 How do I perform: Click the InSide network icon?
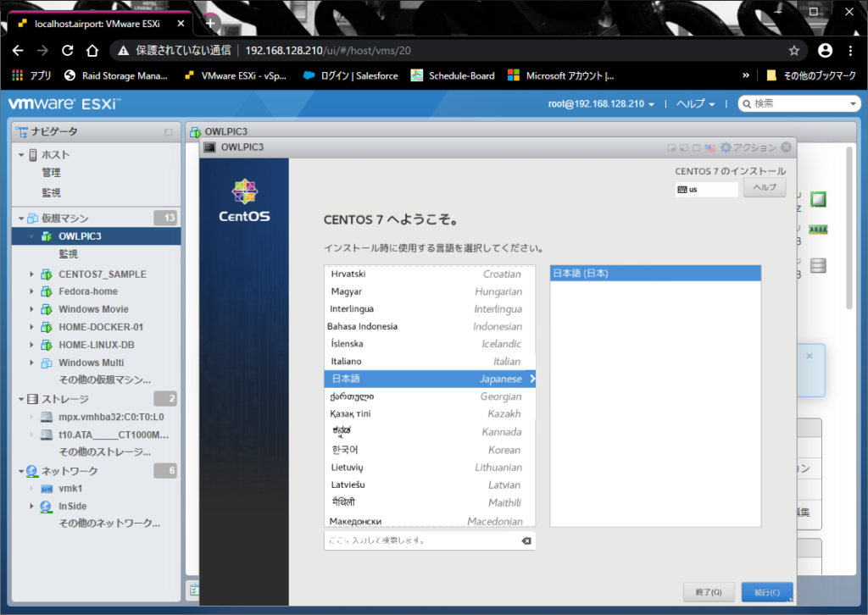[47, 507]
